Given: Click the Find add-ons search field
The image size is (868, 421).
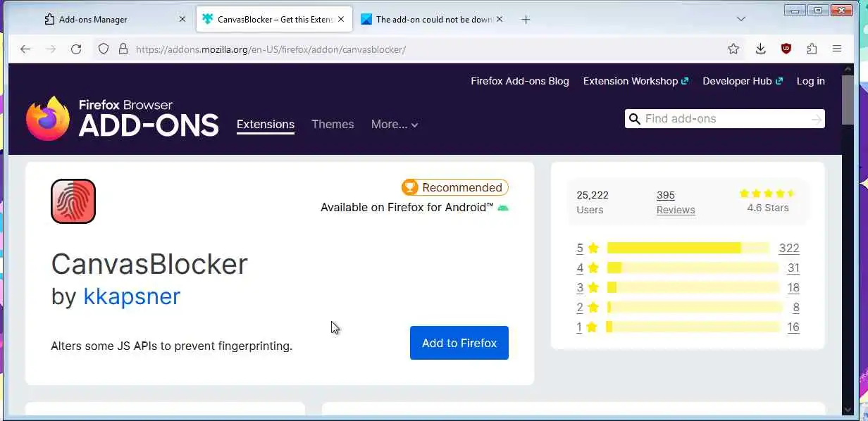Looking at the screenshot, I should tap(724, 119).
